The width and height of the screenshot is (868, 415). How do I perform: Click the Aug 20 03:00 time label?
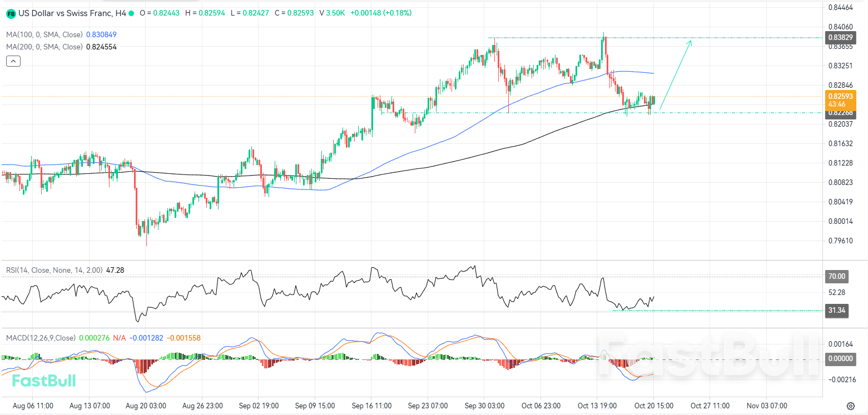click(x=146, y=406)
